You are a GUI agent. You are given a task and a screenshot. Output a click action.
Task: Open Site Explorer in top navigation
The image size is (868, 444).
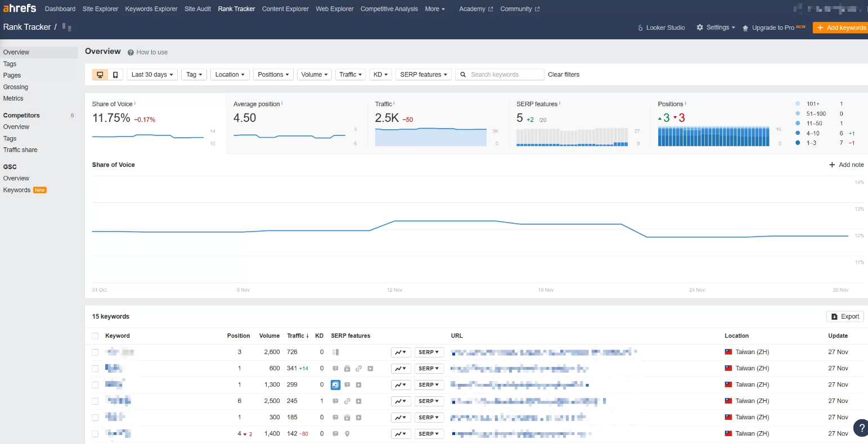tap(100, 8)
